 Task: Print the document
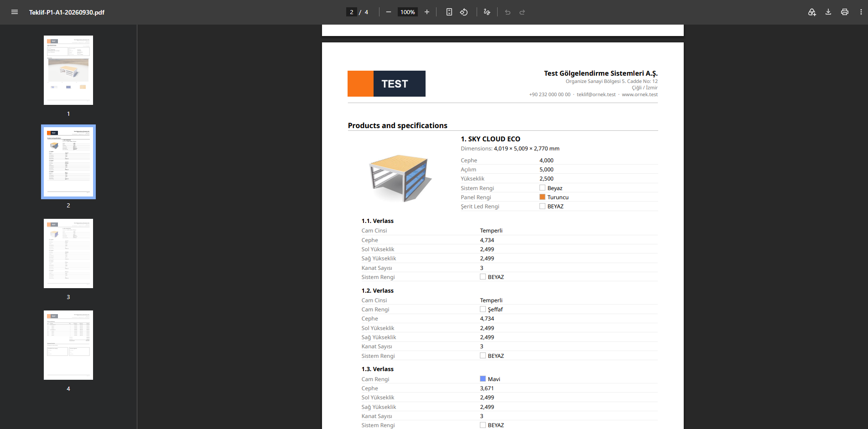click(x=845, y=12)
